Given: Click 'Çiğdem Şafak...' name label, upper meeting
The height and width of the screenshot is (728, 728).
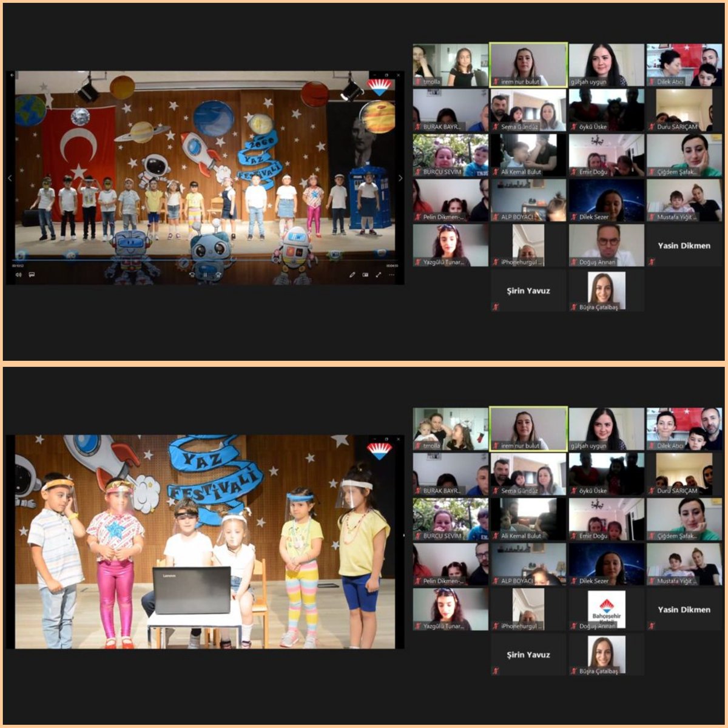Looking at the screenshot, I should coord(677,172).
